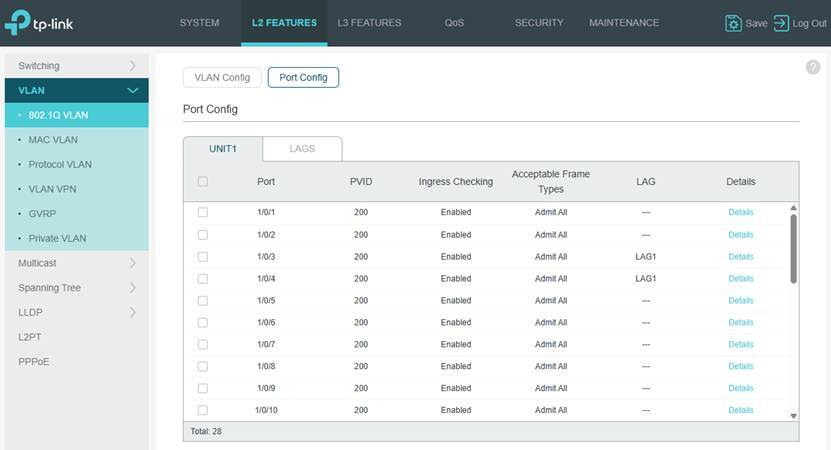Click the tp-link logo

pos(38,22)
